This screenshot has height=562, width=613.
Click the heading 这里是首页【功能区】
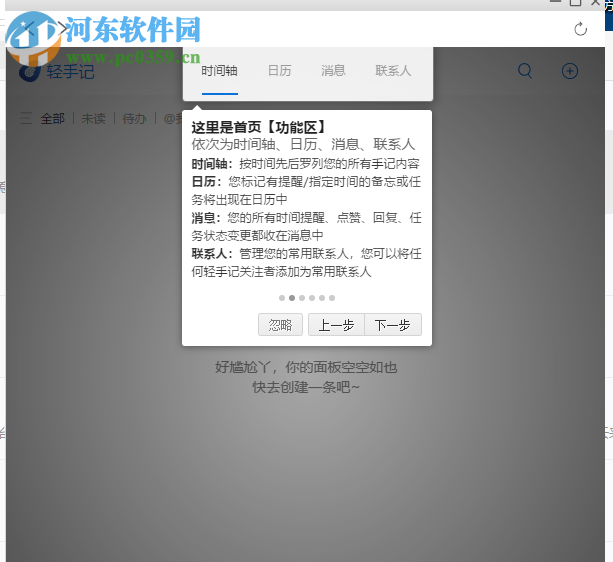click(258, 127)
